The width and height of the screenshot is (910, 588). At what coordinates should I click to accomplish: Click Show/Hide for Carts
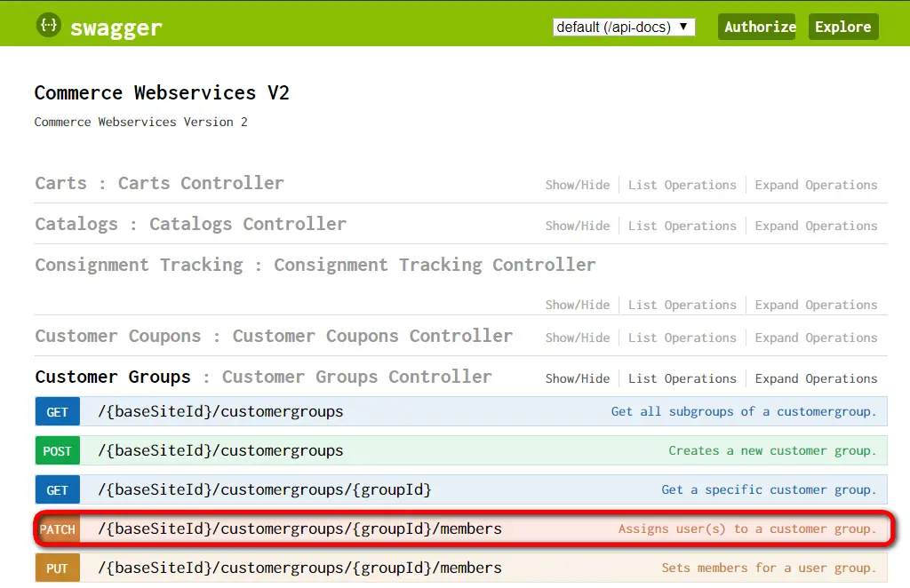click(x=578, y=185)
